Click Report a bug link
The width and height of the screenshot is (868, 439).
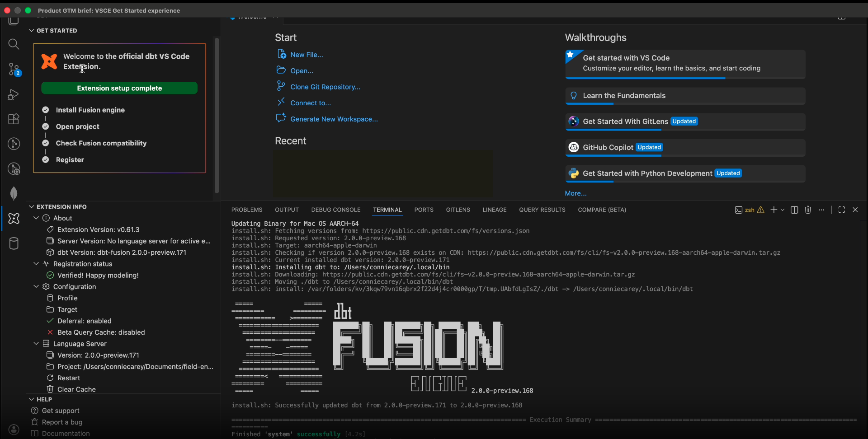click(x=62, y=422)
